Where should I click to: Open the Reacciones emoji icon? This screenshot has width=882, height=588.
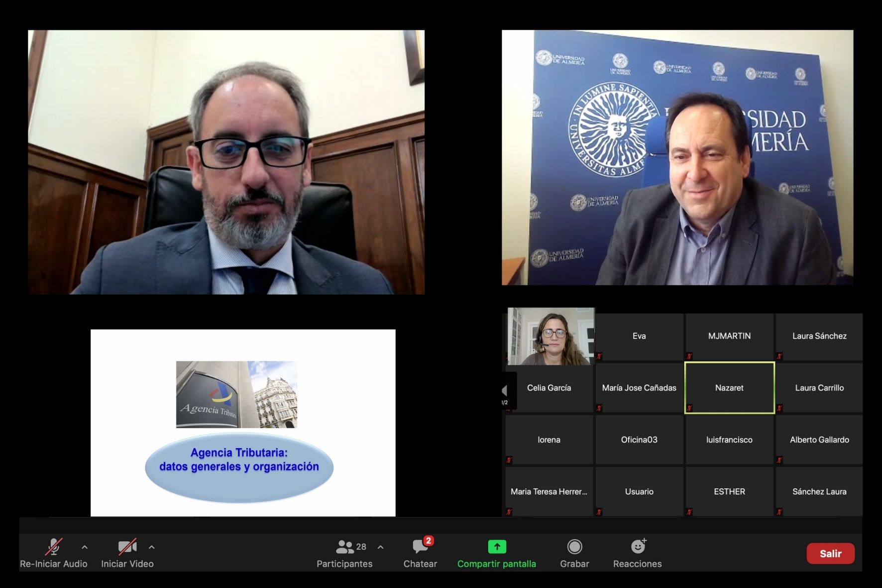[x=638, y=547]
